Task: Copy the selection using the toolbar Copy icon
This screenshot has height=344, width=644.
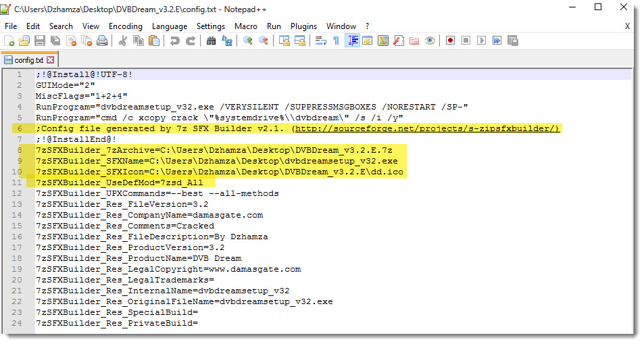Action: pyautogui.click(x=139, y=41)
